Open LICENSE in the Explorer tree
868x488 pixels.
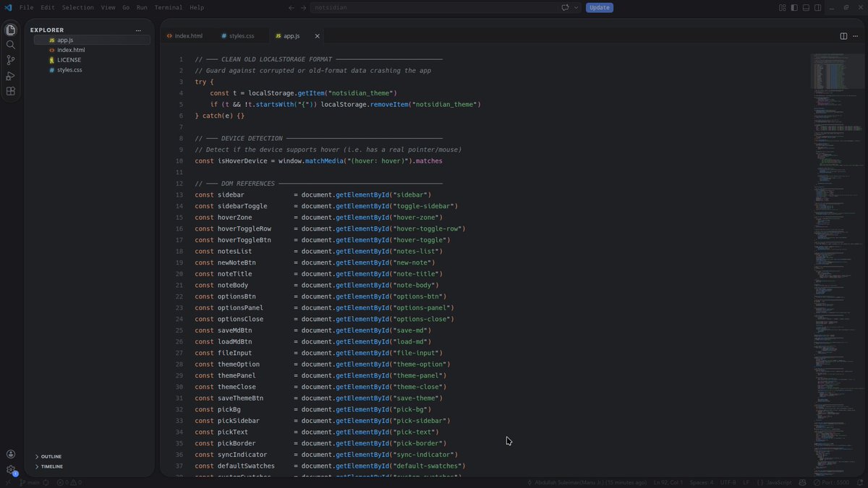click(92, 60)
